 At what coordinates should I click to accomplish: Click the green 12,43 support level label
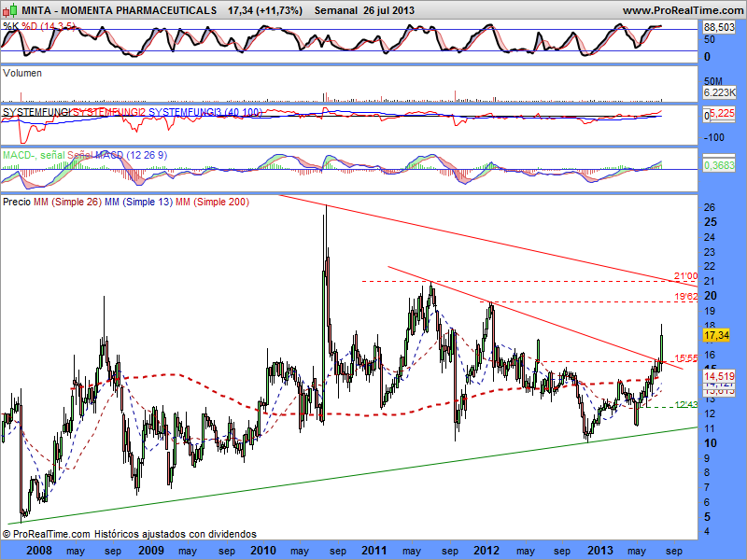click(x=685, y=403)
